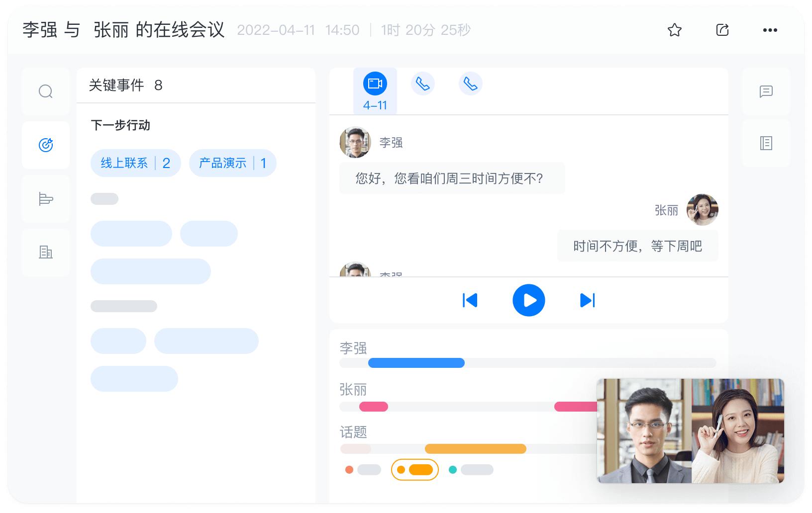Open 李强's avatar in the transcript
This screenshot has height=513, width=812.
click(355, 142)
